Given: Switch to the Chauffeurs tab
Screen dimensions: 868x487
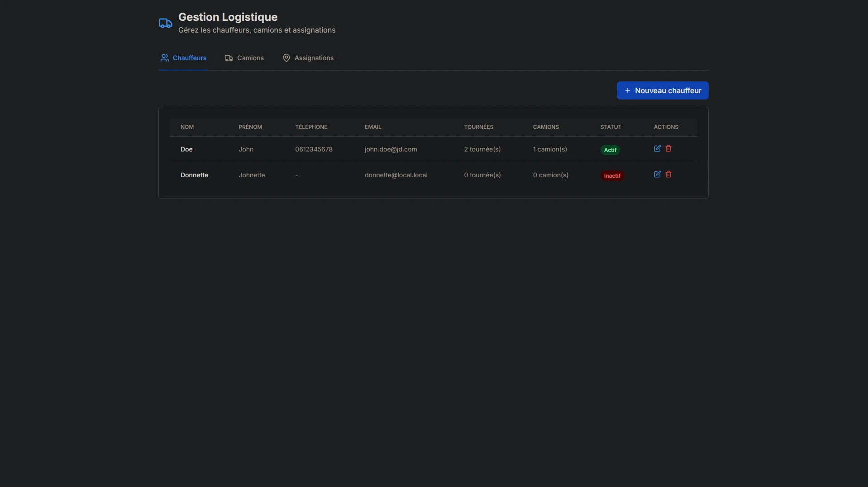Looking at the screenshot, I should point(183,58).
